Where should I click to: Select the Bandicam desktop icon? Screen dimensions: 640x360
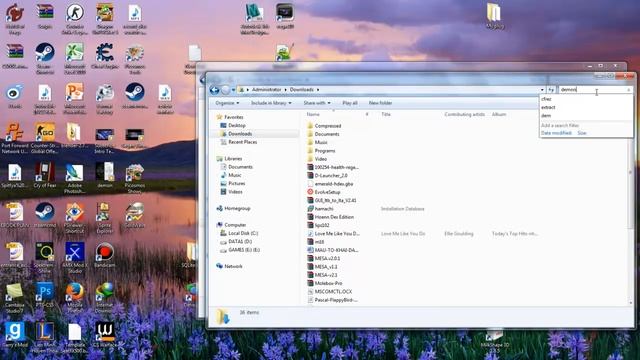coord(104,255)
